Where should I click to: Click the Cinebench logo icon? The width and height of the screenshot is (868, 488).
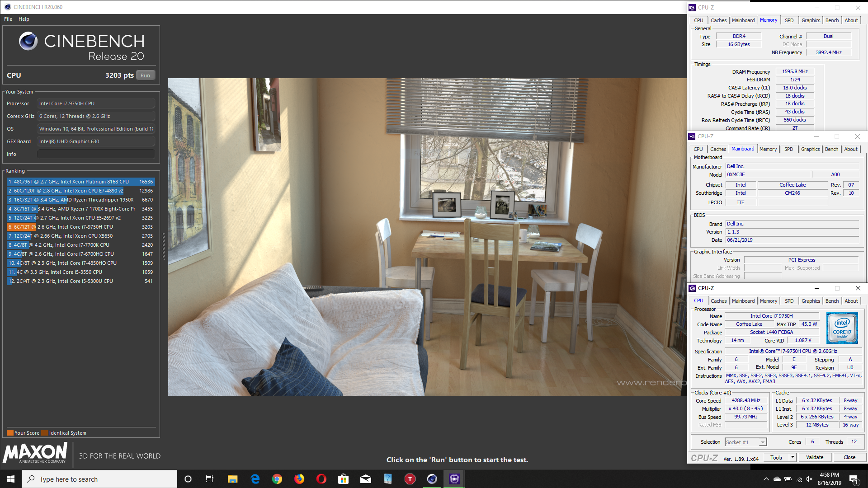(x=28, y=41)
